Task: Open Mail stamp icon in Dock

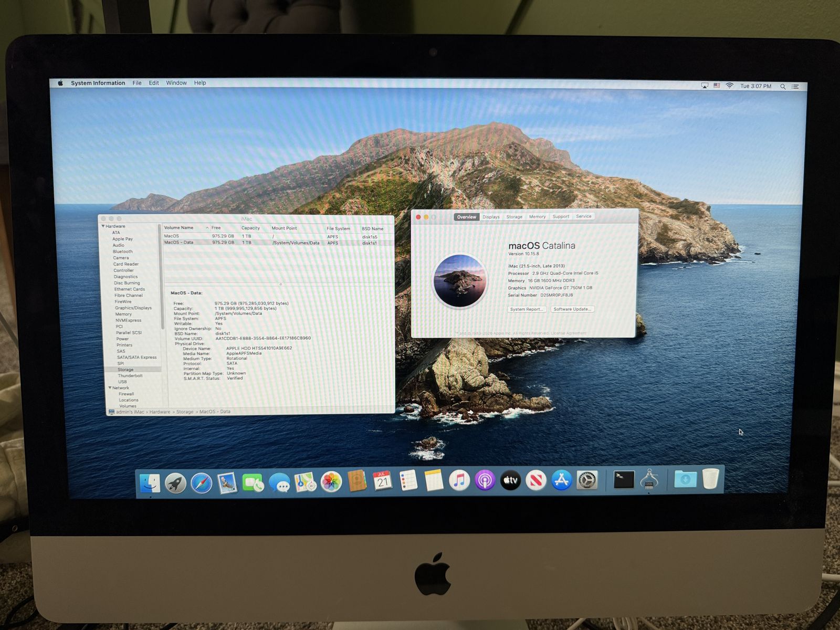Action: (x=227, y=482)
